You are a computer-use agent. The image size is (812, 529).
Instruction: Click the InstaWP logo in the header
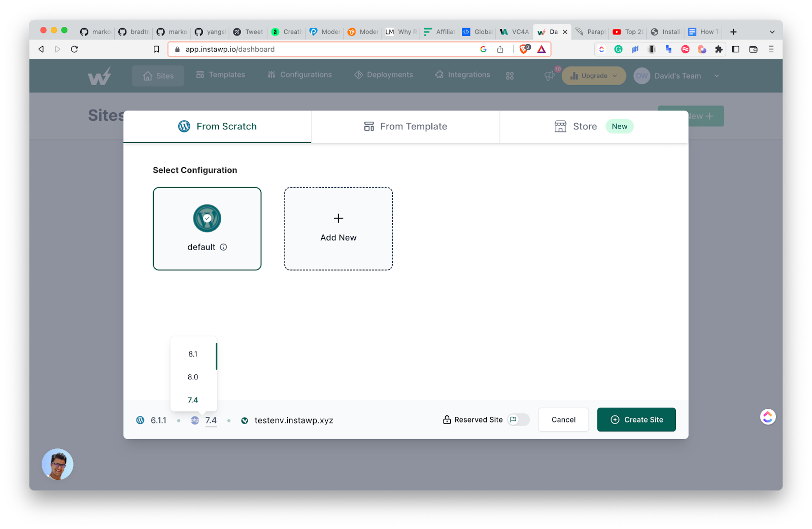click(x=99, y=76)
